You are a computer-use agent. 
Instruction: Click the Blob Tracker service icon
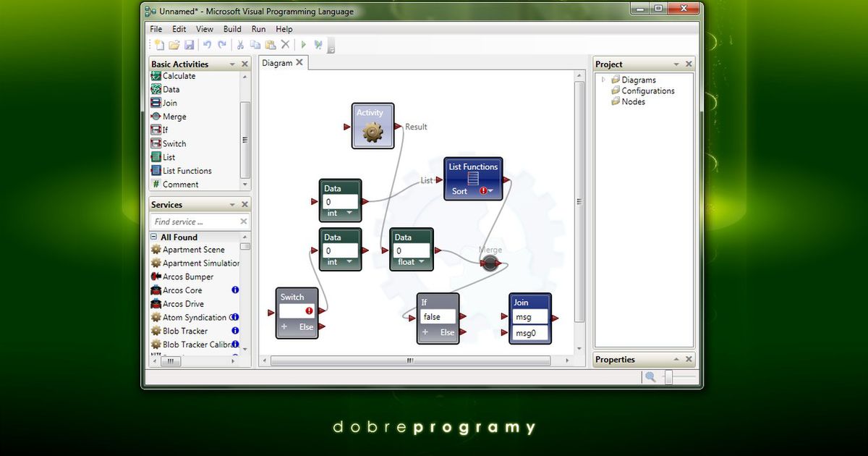click(156, 331)
